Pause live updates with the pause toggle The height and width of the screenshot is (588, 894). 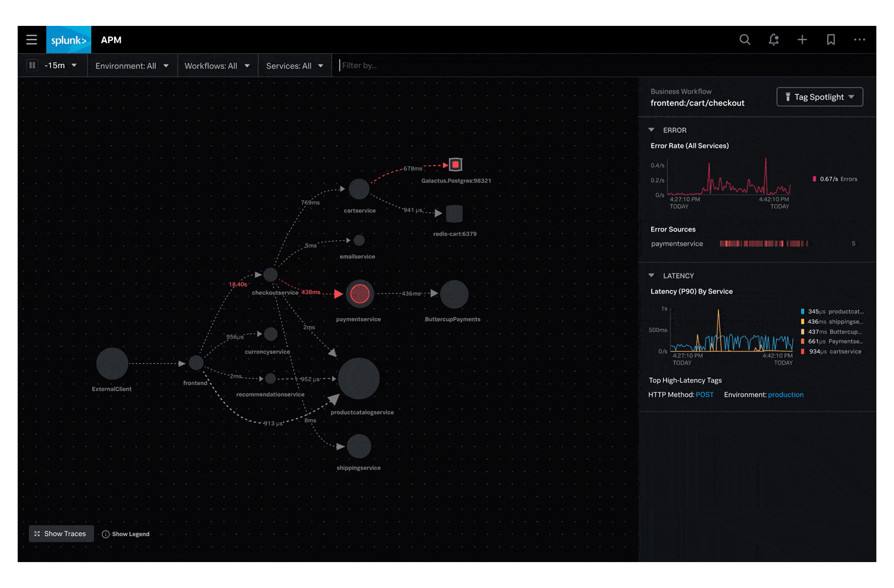point(32,65)
